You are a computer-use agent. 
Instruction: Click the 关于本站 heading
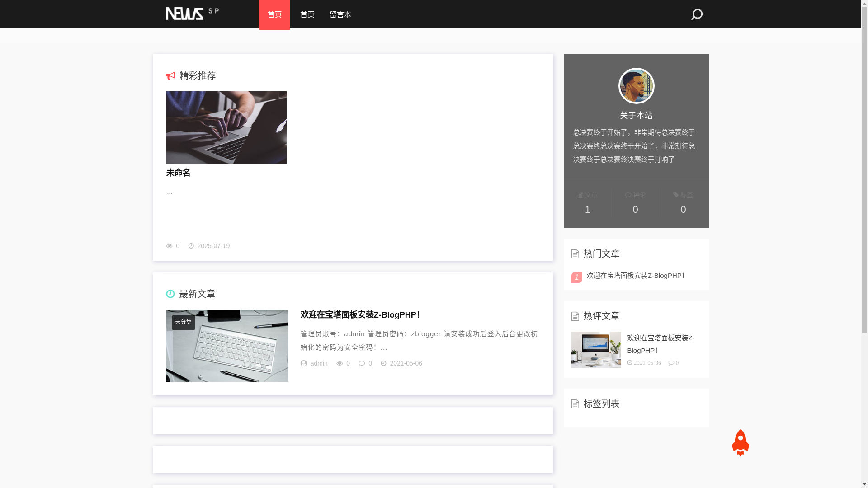637,115
